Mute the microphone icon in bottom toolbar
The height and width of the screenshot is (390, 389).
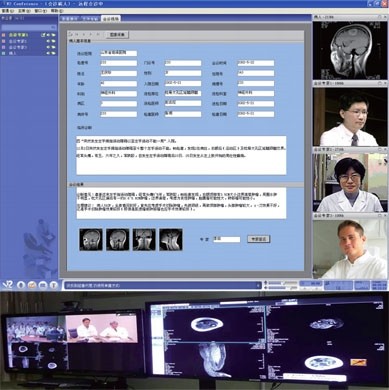pyautogui.click(x=21, y=285)
